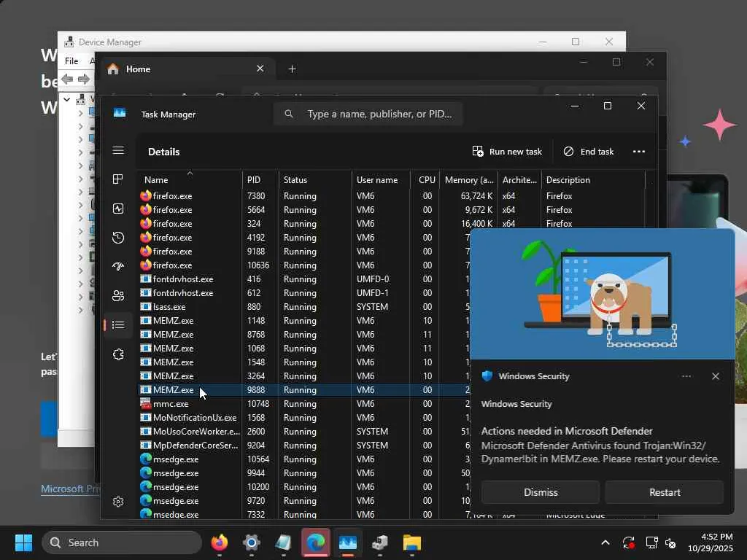Select MEMZ.exe row with PID 8768
Viewport: 747px width, 560px height.
click(x=304, y=334)
